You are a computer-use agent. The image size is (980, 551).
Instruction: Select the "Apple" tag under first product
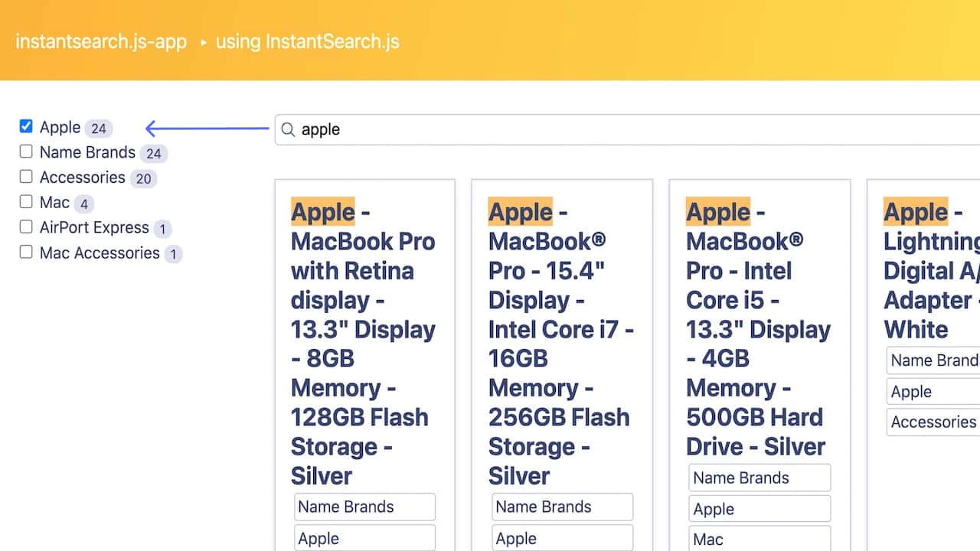coord(364,538)
